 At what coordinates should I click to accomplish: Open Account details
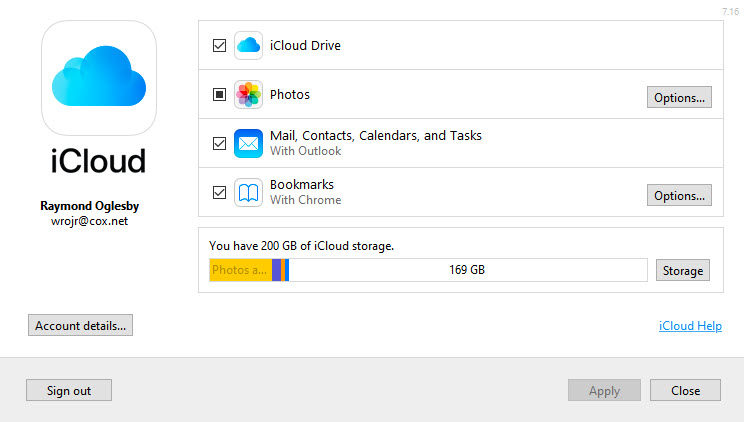pyautogui.click(x=80, y=325)
